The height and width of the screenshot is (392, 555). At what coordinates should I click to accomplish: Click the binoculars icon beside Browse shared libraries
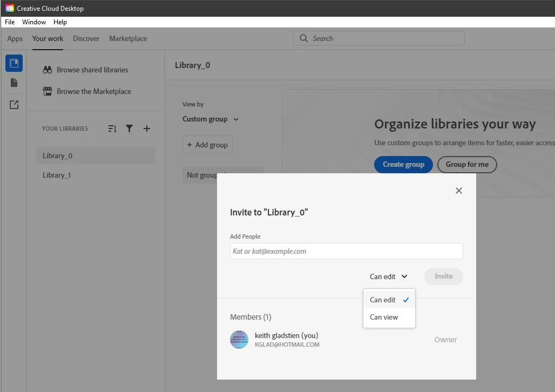tap(48, 70)
